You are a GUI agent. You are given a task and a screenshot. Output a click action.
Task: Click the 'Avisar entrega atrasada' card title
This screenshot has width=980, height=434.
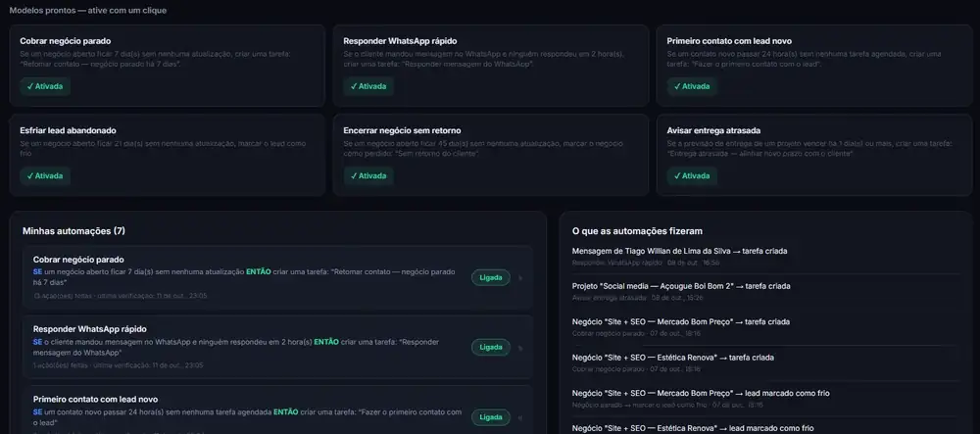click(x=713, y=130)
